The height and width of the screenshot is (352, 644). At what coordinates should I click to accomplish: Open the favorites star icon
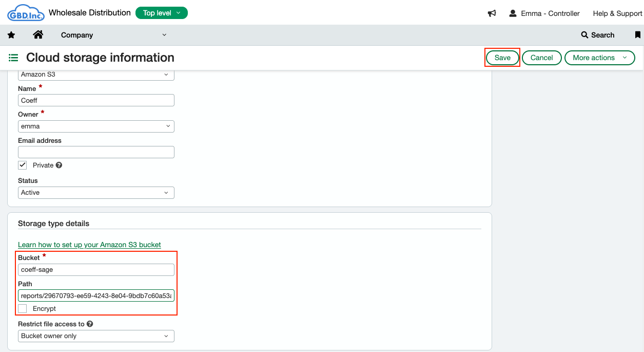11,35
